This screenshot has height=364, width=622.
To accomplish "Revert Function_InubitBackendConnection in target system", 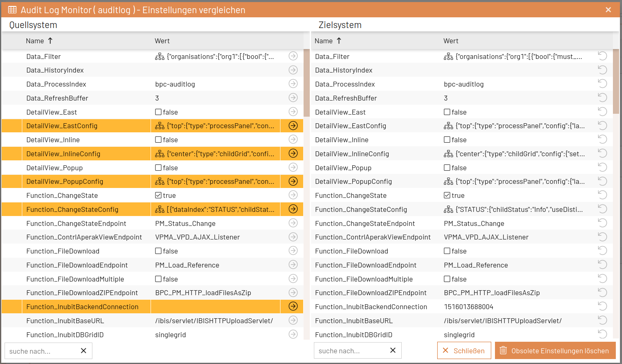I will tap(602, 306).
